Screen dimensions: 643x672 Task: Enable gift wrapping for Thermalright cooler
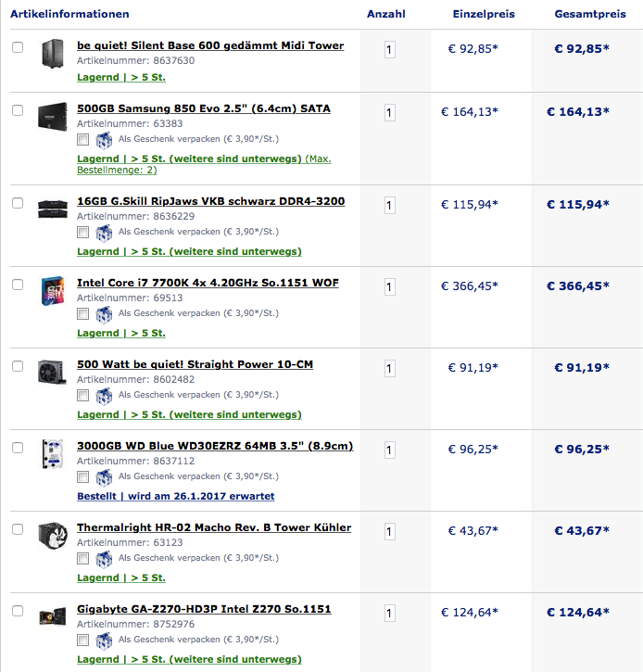pos(83,558)
